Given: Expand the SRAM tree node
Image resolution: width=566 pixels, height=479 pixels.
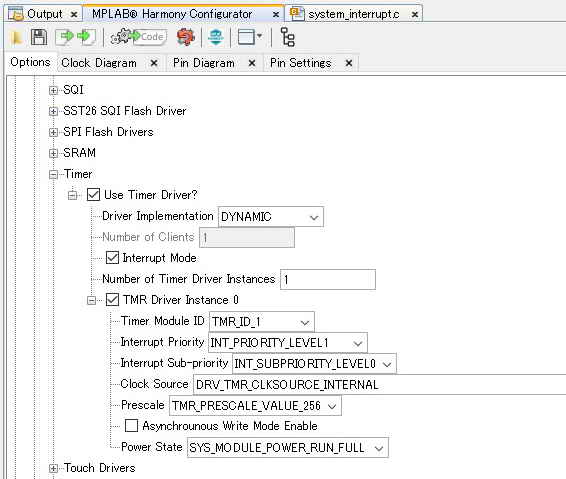Looking at the screenshot, I should [x=53, y=153].
